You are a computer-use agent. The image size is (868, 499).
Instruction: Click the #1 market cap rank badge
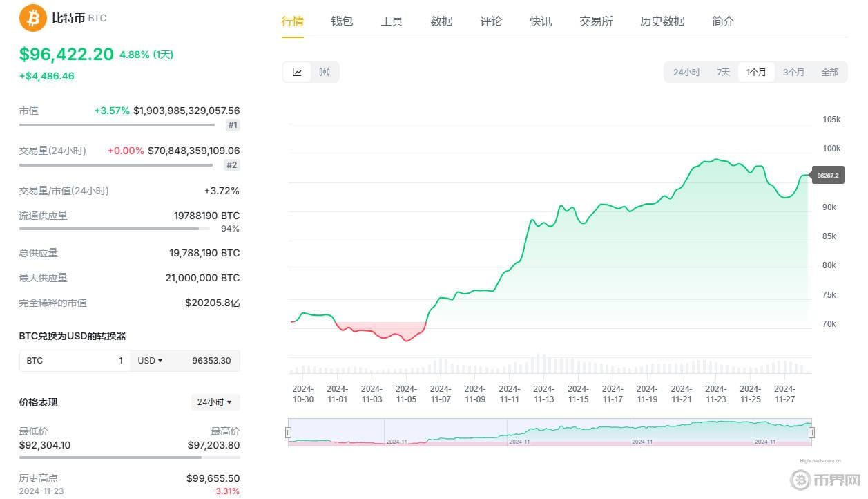point(233,125)
